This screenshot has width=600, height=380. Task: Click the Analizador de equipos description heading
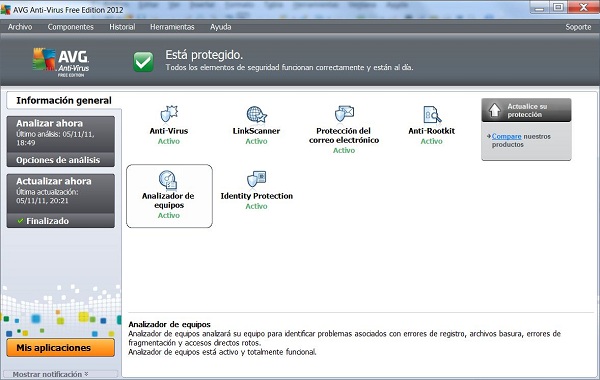point(170,324)
